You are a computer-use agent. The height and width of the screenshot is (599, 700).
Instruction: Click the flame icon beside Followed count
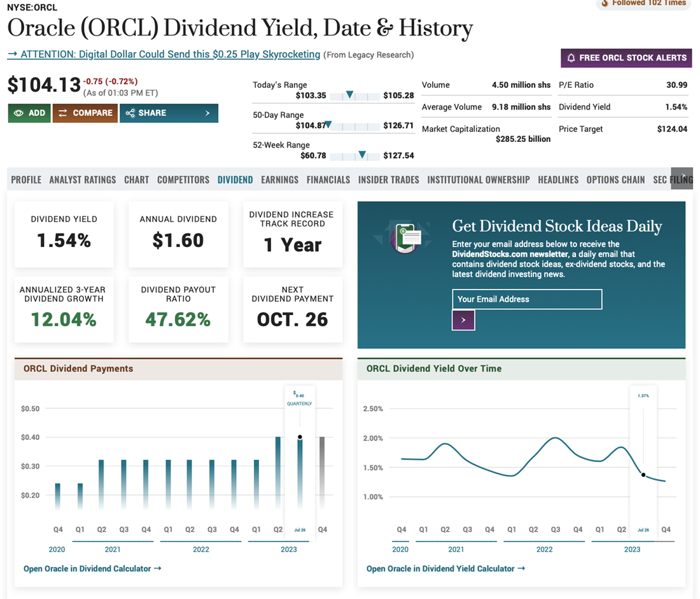(x=604, y=3)
